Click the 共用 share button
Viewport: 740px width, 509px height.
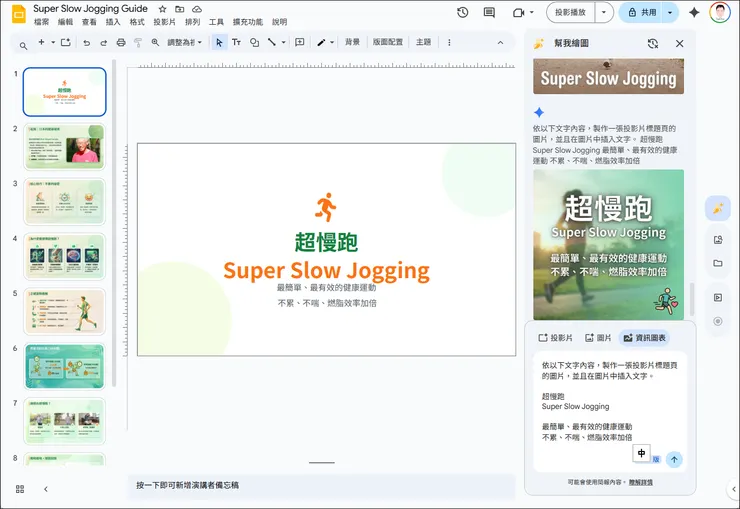click(x=643, y=13)
